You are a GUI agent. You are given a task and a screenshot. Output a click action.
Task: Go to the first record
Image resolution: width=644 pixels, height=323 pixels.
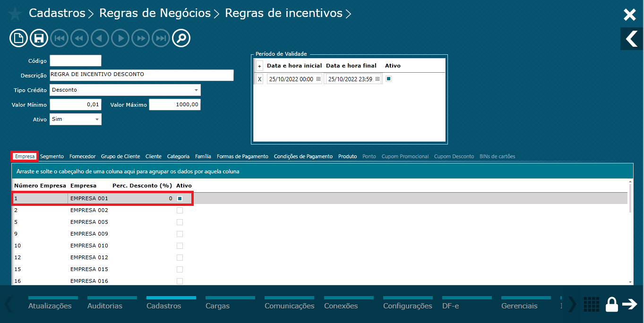click(60, 38)
